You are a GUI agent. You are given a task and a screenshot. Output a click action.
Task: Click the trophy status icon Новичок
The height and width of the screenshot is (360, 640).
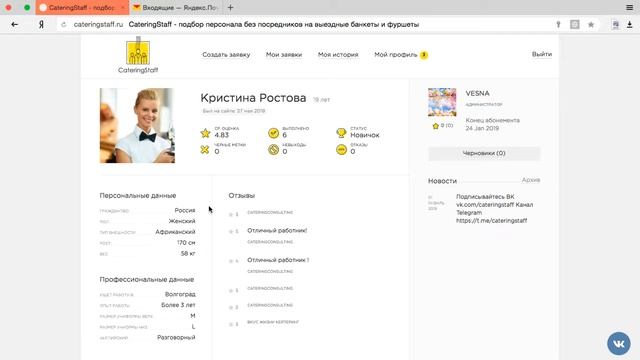[x=341, y=133]
